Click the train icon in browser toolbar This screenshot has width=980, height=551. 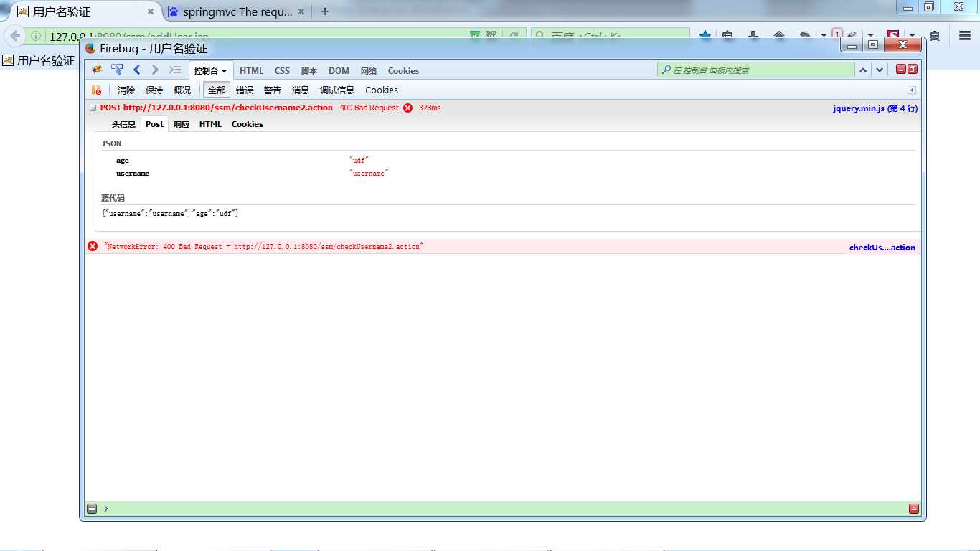click(x=935, y=36)
